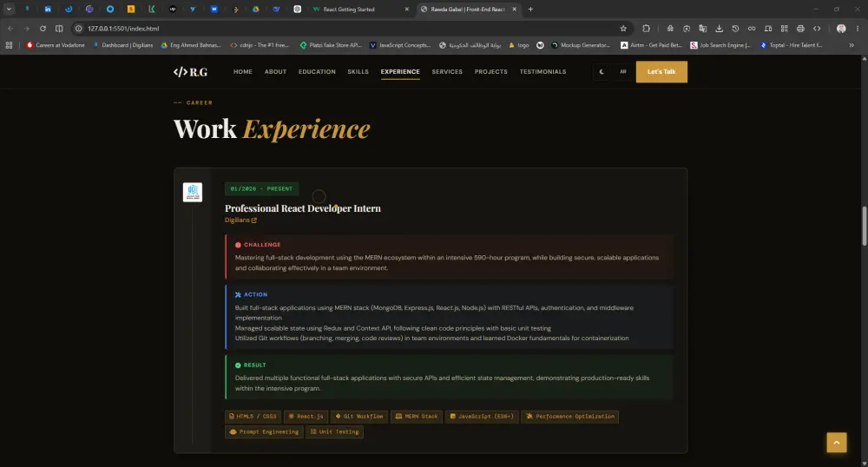Go to TESTIMONIALS section

click(543, 72)
